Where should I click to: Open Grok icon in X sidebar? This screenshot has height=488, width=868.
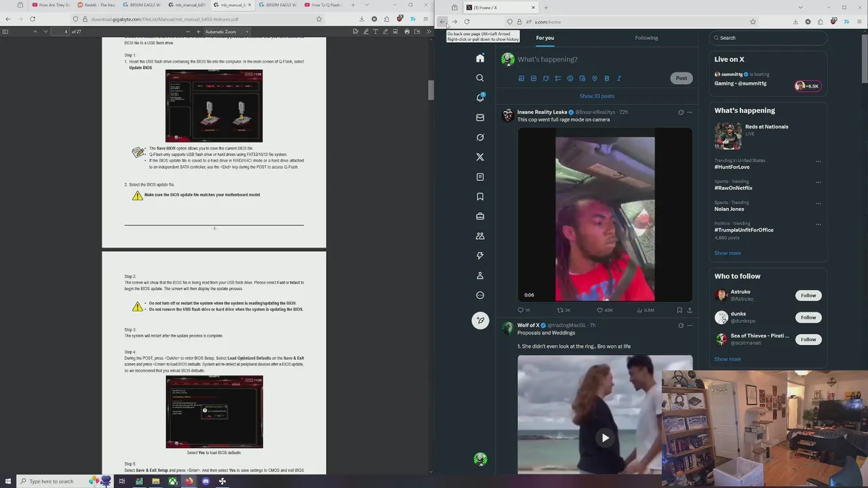pyautogui.click(x=480, y=137)
